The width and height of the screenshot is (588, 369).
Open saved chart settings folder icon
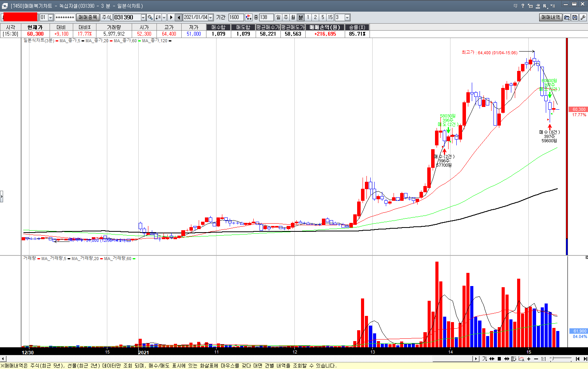[x=567, y=17]
